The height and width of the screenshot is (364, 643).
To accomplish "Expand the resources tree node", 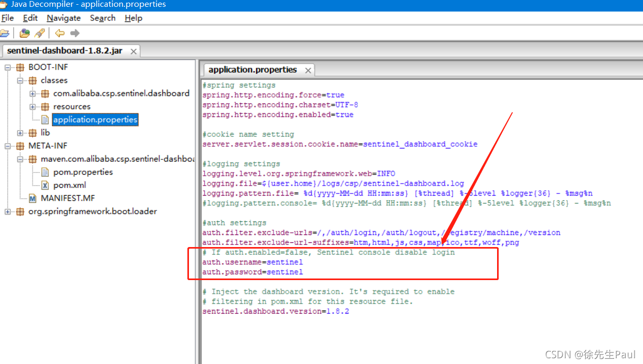I will click(33, 106).
